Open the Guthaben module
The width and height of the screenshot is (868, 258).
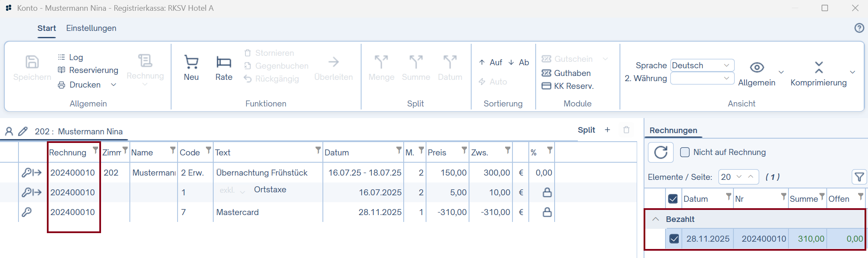[566, 73]
